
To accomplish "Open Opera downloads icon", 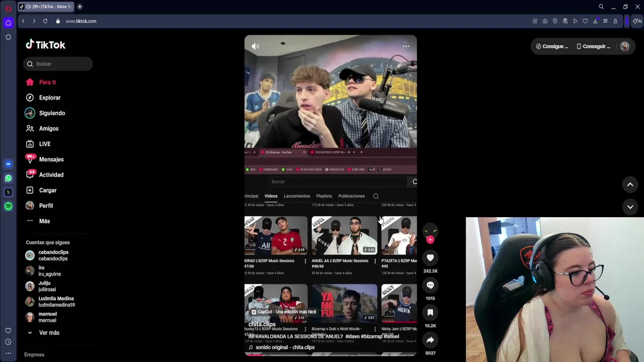I will pos(595,21).
